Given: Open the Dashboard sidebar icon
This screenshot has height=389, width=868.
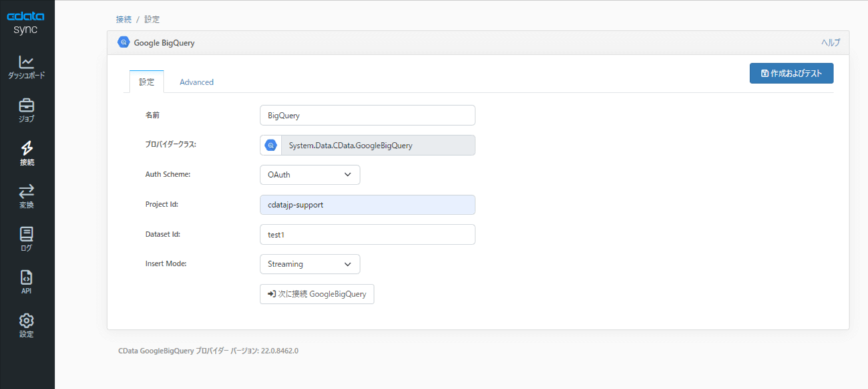Looking at the screenshot, I should [26, 63].
